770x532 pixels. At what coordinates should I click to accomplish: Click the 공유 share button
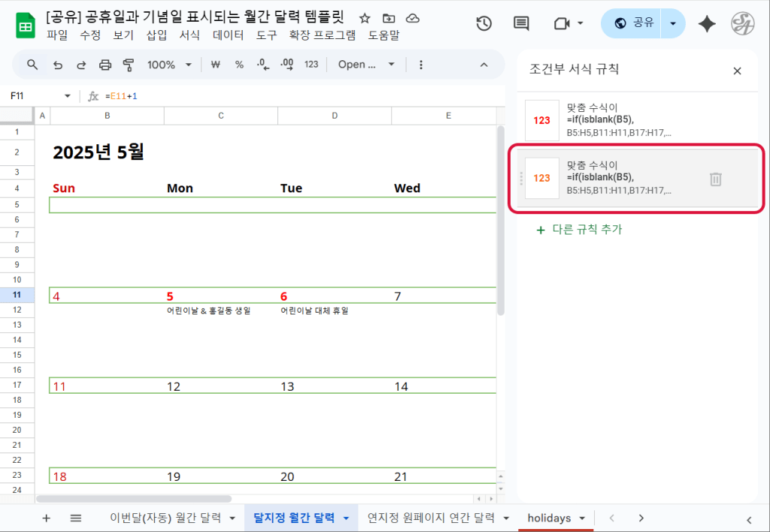[x=632, y=23]
